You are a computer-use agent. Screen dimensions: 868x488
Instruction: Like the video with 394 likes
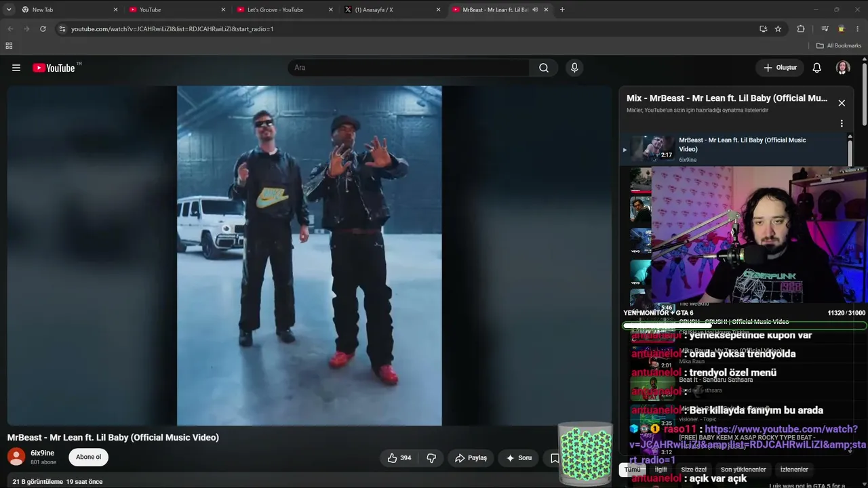[399, 458]
